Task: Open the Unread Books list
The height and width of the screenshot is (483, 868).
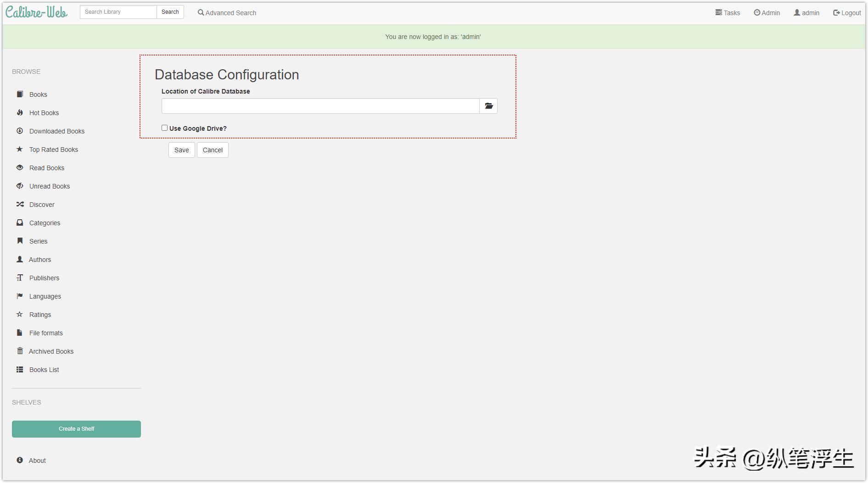Action: (x=50, y=186)
